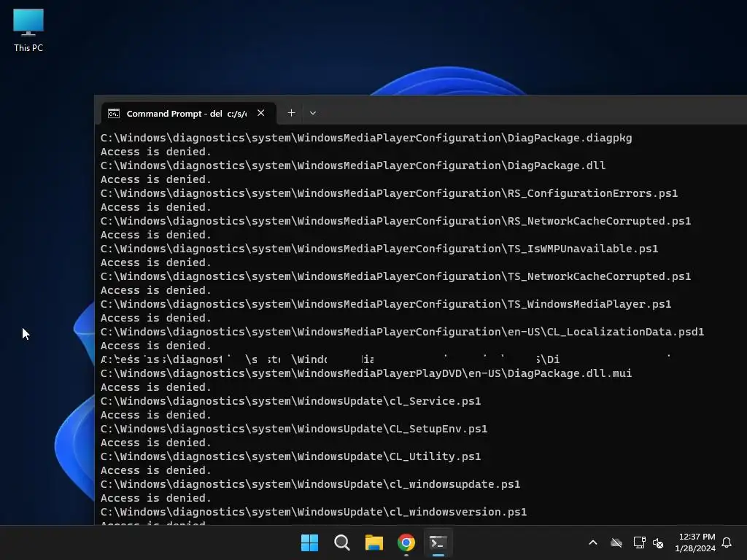Image resolution: width=747 pixels, height=560 pixels.
Task: Open taskbar Search
Action: coord(342,542)
